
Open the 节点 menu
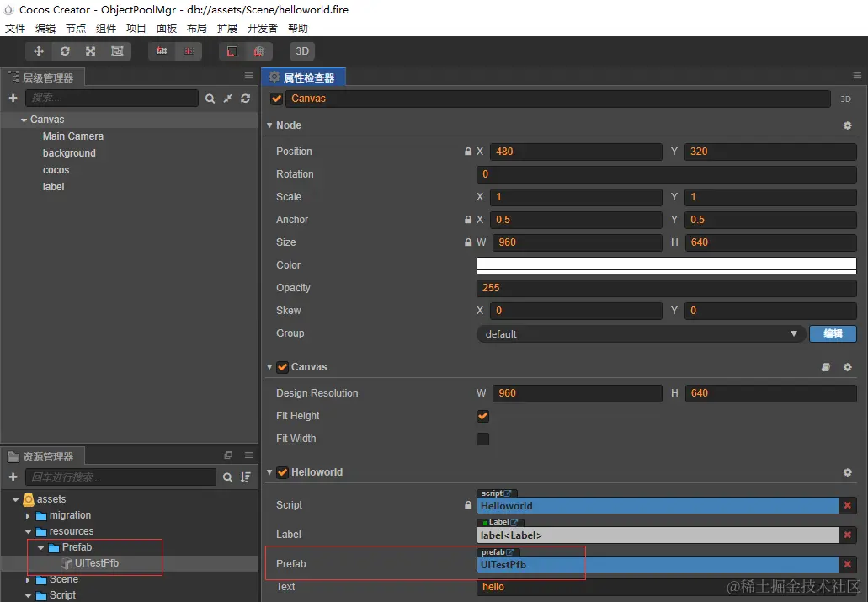76,29
